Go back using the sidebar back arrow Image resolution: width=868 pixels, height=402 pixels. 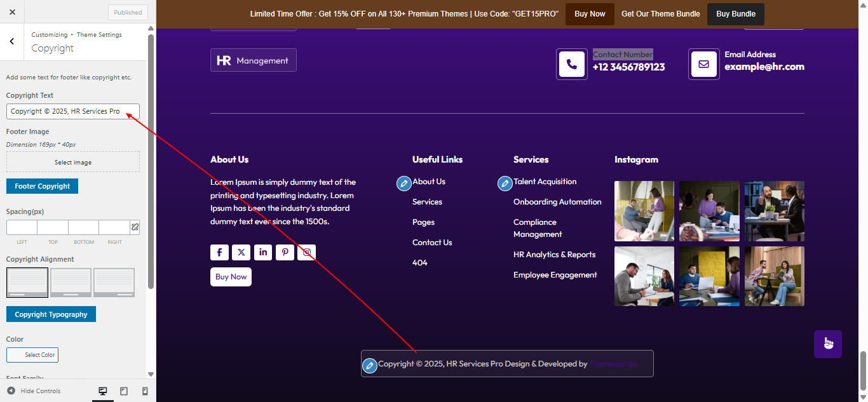pos(11,41)
